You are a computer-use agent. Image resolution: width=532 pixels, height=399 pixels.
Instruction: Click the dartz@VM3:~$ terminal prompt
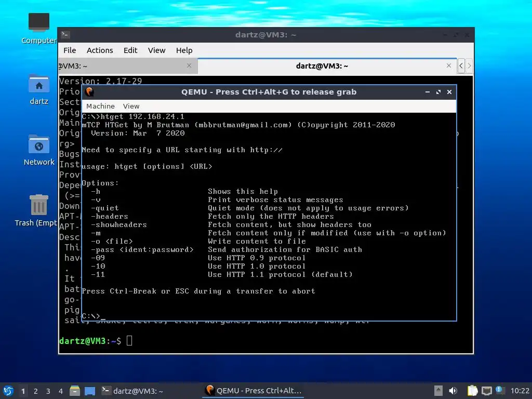click(90, 341)
